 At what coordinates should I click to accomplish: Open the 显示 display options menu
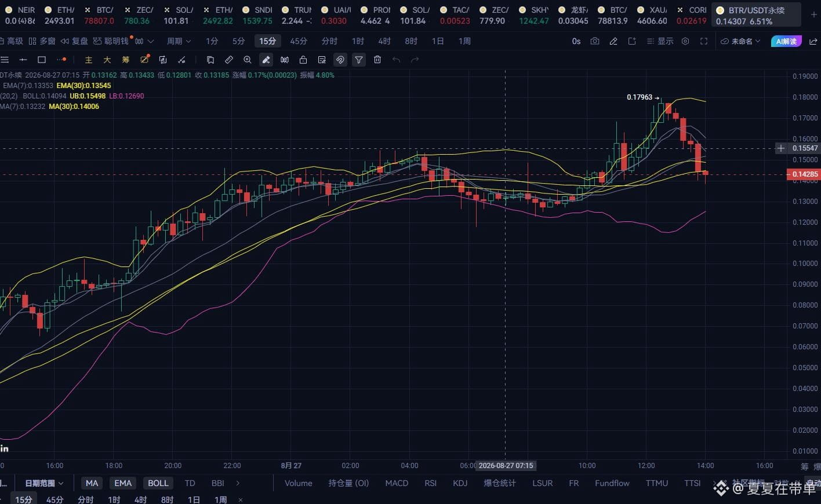click(660, 41)
